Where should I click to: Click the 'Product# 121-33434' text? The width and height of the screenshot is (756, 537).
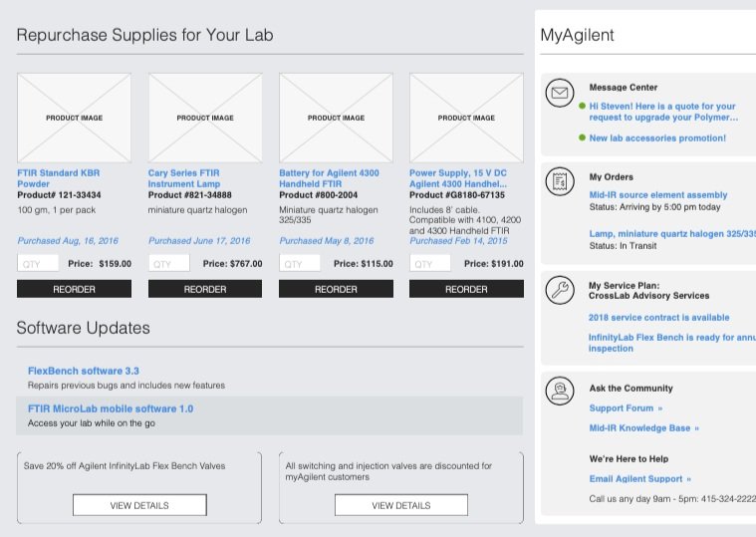[60, 195]
